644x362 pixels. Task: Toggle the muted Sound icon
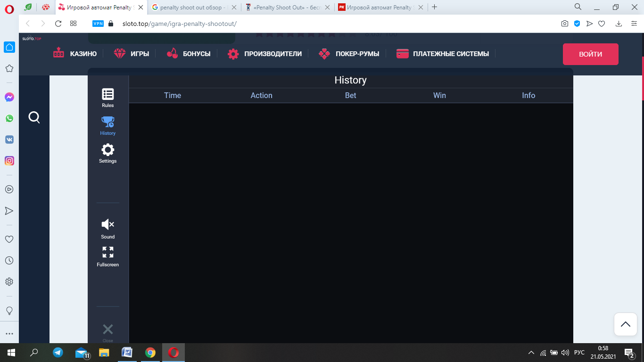point(108,224)
